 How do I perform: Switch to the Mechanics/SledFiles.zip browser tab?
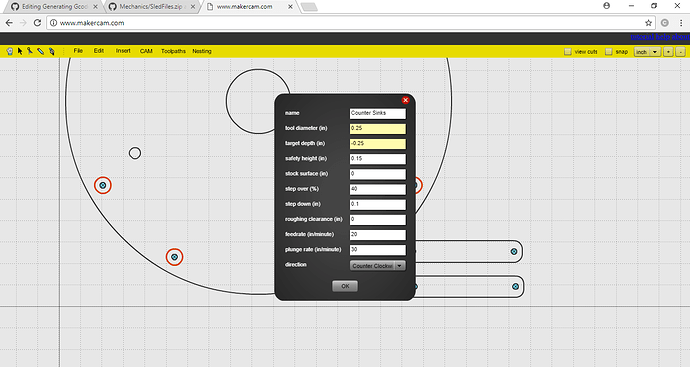coord(152,7)
